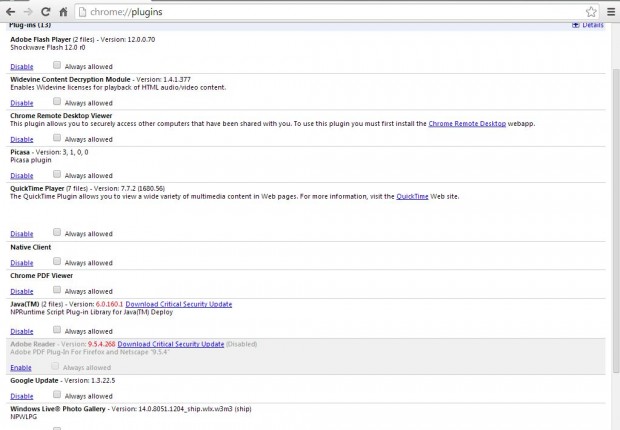Click the browser forward arrow

pos(28,12)
